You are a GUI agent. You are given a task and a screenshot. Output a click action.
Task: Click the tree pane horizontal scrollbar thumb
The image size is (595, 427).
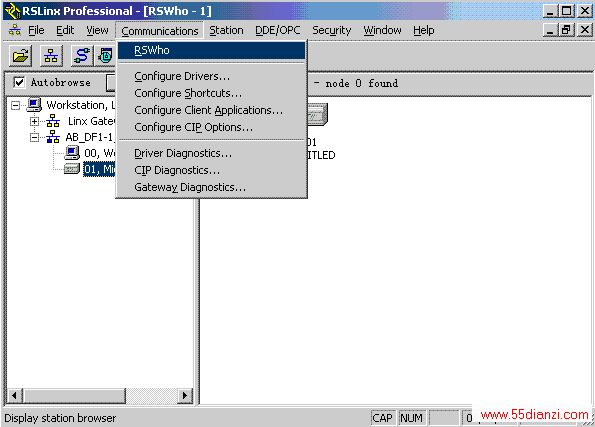pos(74,395)
